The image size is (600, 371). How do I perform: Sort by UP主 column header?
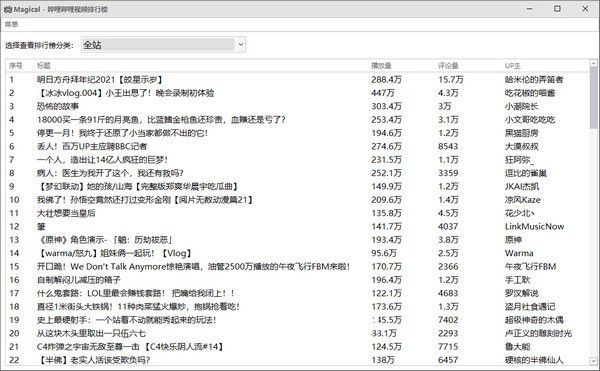(513, 66)
